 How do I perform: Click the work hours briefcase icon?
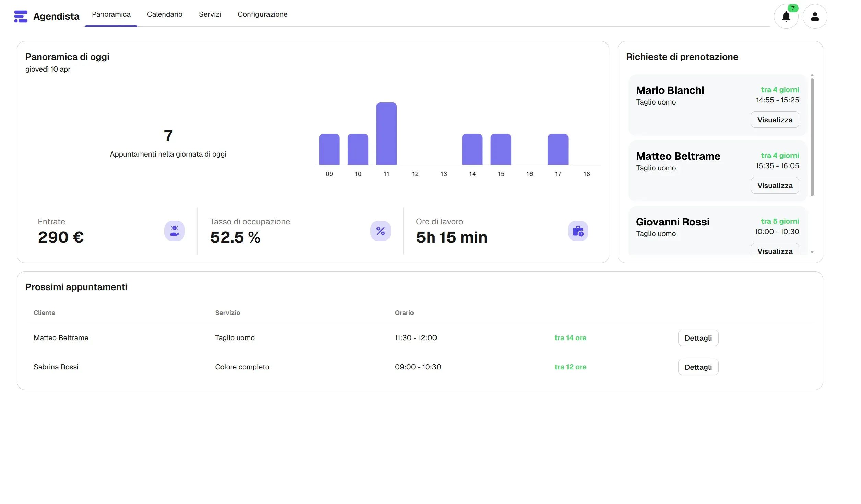click(x=578, y=231)
